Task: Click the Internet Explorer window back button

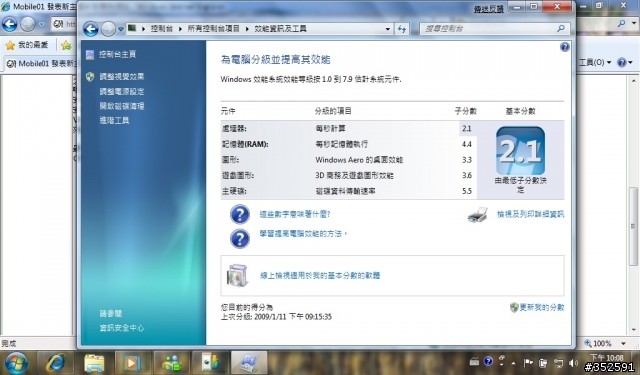Action: 10,24
